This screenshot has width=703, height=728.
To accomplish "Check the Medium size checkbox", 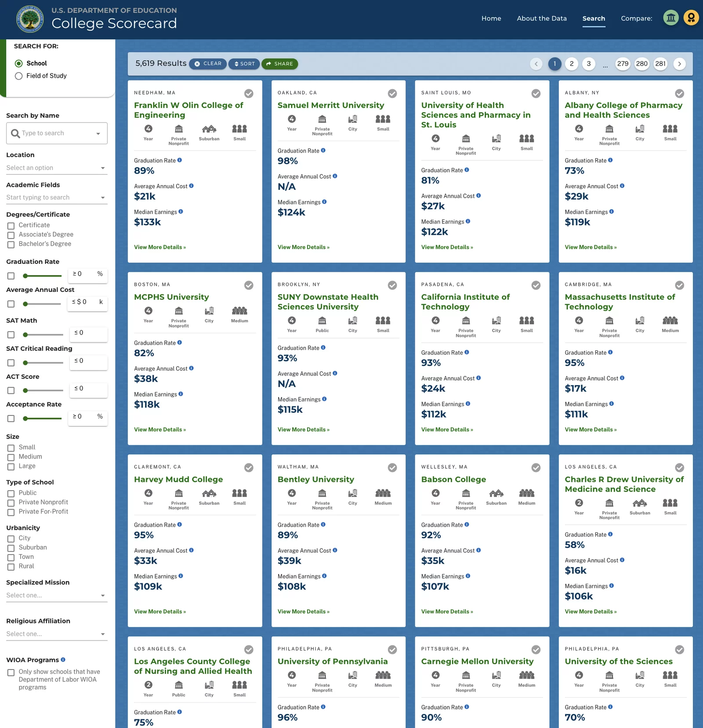I will (11, 457).
